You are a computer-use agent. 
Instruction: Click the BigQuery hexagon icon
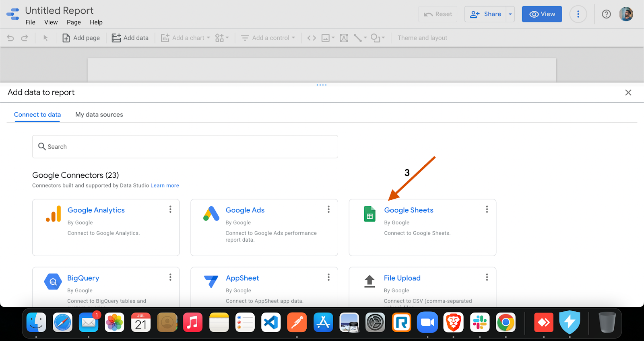pos(53,281)
